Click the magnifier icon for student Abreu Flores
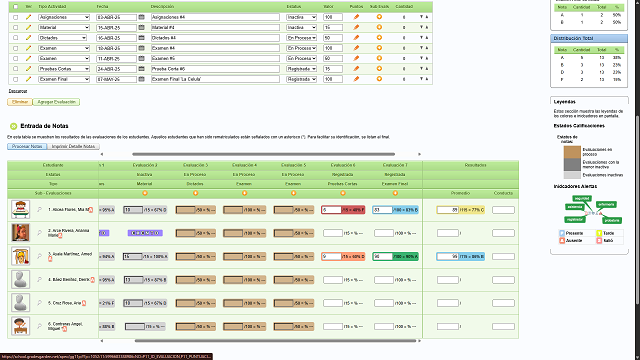Image resolution: width=640 pixels, height=360 pixels. [40, 209]
